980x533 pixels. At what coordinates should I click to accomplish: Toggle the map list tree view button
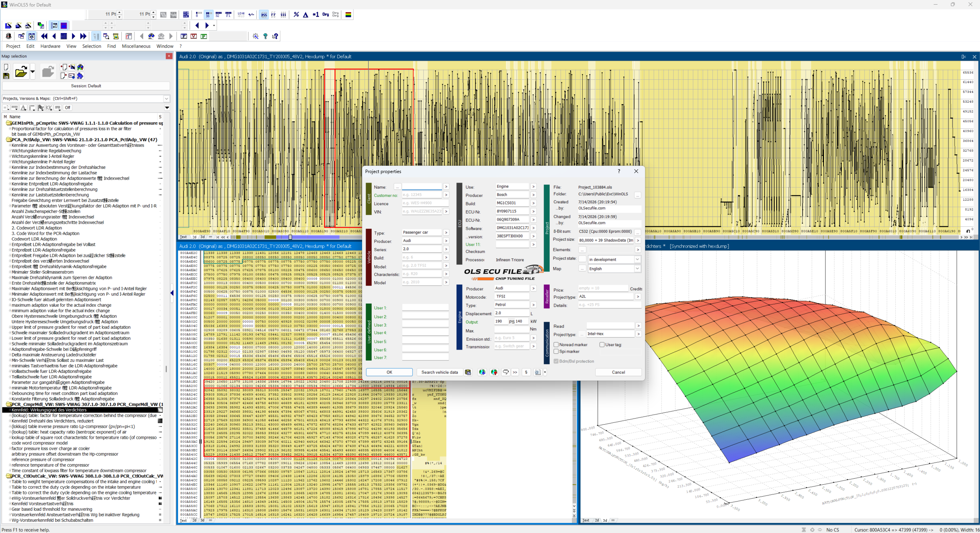[x=96, y=36]
